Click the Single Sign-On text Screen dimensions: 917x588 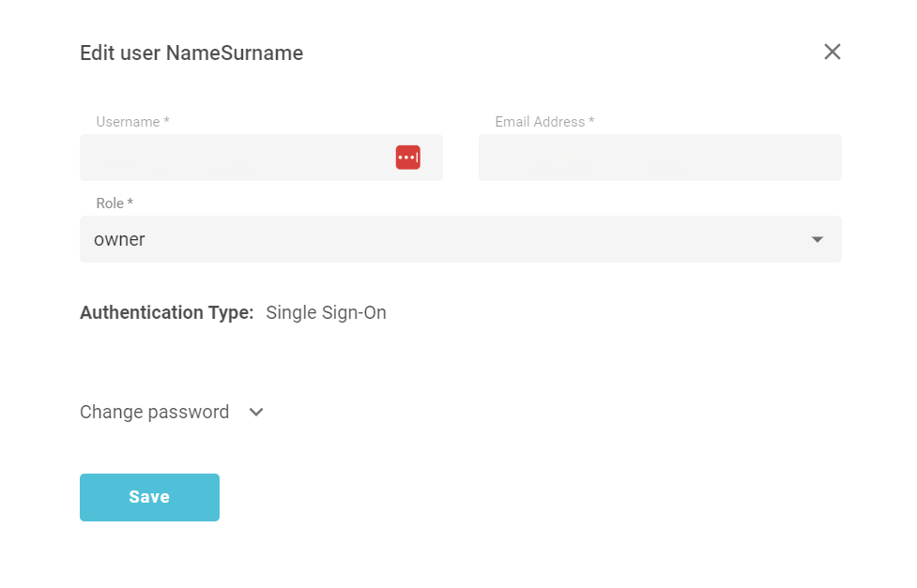pyautogui.click(x=326, y=312)
